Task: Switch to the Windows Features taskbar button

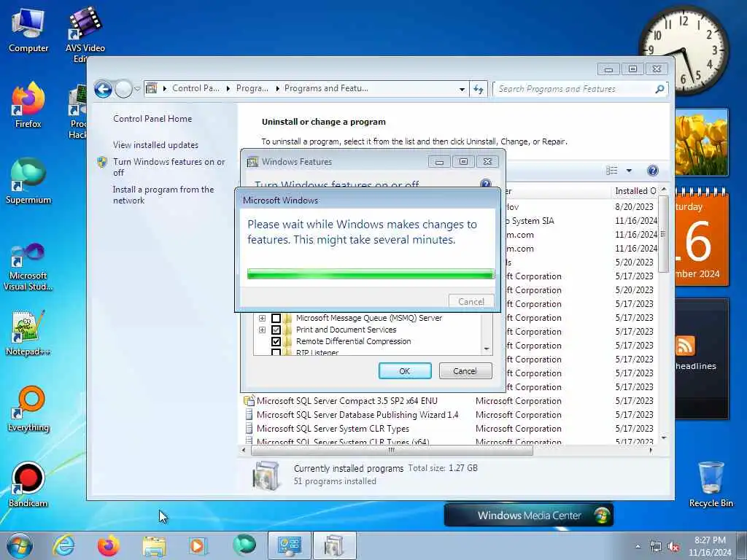Action: [x=334, y=545]
